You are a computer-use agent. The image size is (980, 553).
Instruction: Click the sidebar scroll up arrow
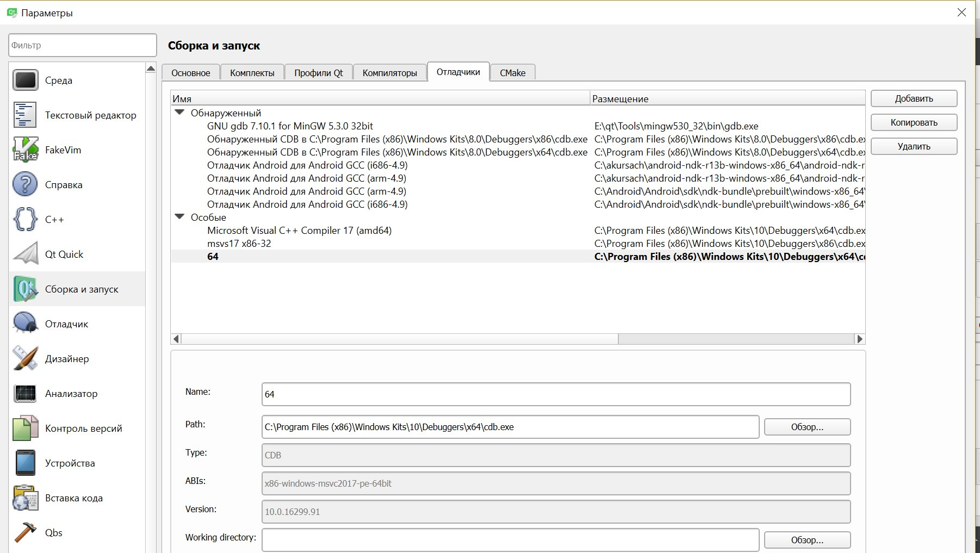coord(151,68)
